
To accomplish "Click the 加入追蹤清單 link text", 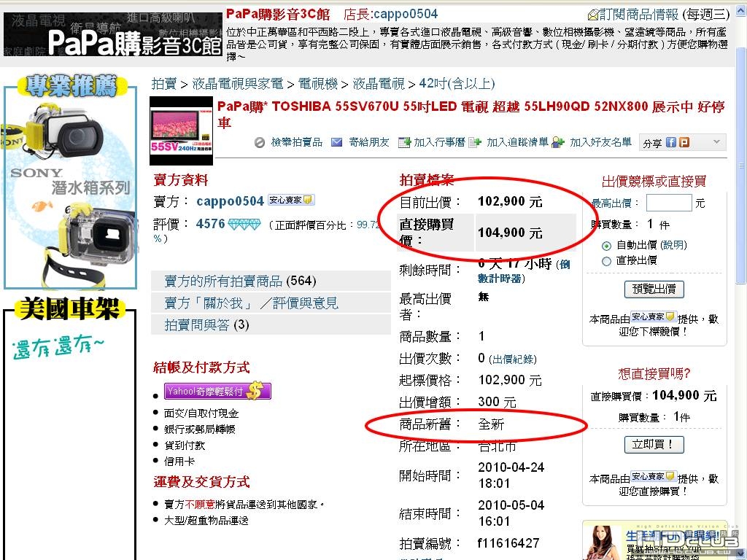I will pos(517,142).
